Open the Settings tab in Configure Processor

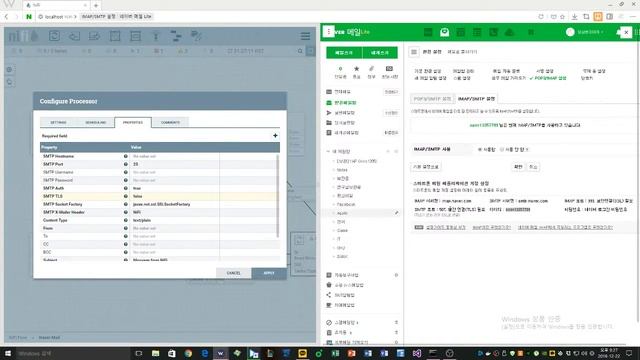coord(58,122)
